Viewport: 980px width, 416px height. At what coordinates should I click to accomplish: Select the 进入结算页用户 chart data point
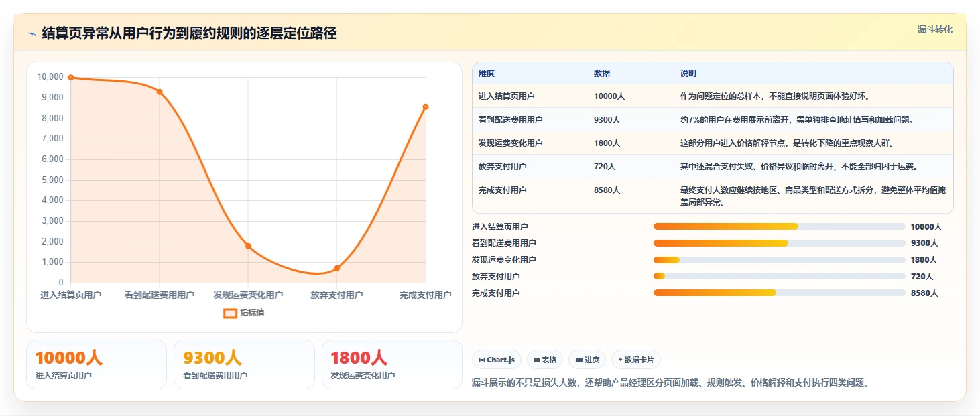point(71,78)
